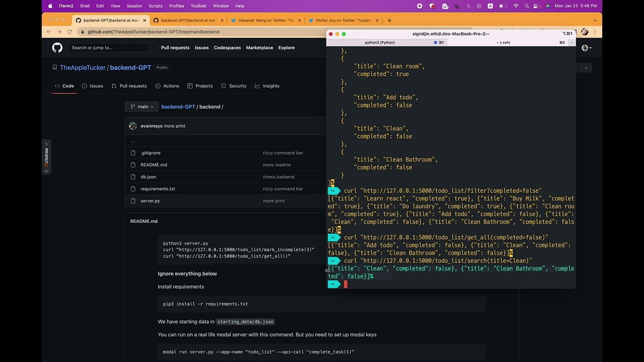Screen dimensions: 644x362
Task: Expand the Octotree side panel
Action: (46, 157)
